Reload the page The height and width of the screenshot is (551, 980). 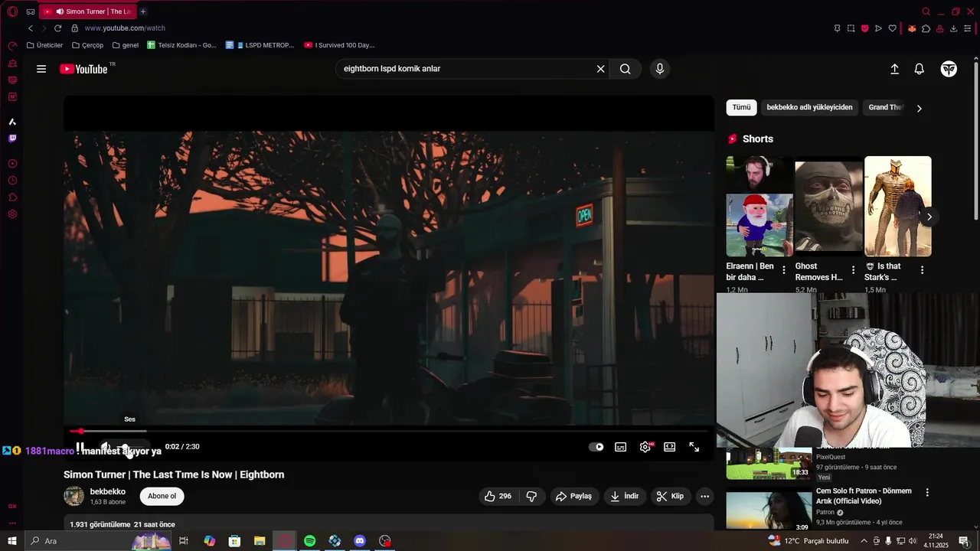click(57, 28)
